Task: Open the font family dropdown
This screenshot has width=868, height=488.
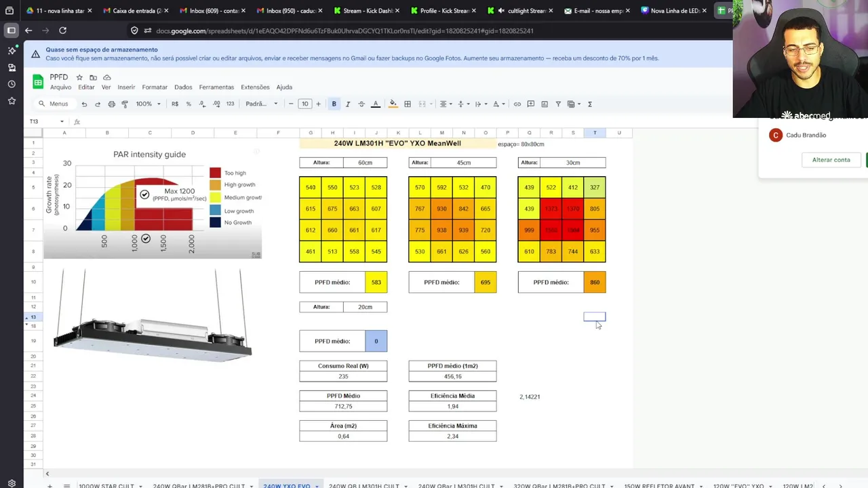Action: 261,104
